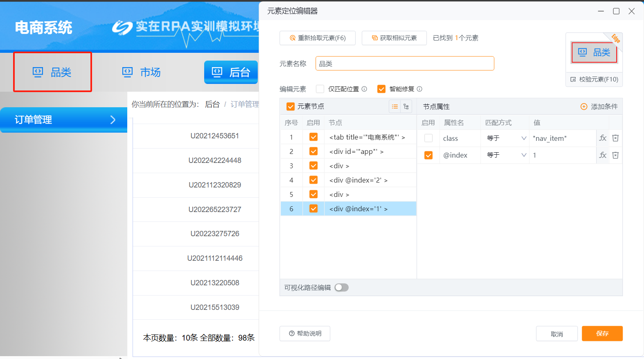This screenshot has width=644, height=359.
Task: Uncheck the 智能修复 checkbox
Action: (x=381, y=89)
